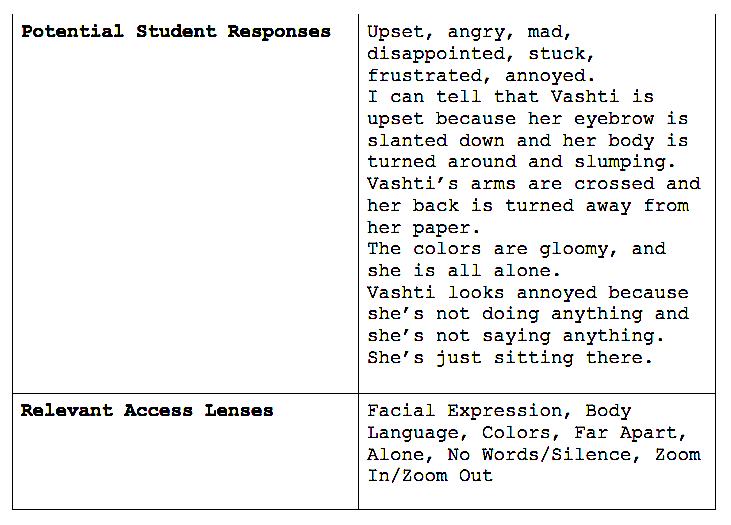Click the line 'Vashti's arms are crossed and'
The width and height of the screenshot is (731, 525).
click(x=534, y=183)
